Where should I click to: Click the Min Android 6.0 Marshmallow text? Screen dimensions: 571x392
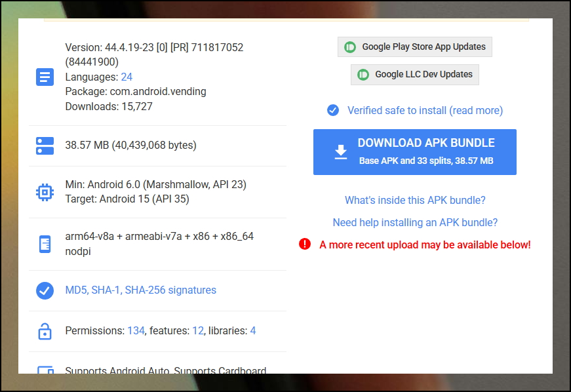pyautogui.click(x=156, y=185)
